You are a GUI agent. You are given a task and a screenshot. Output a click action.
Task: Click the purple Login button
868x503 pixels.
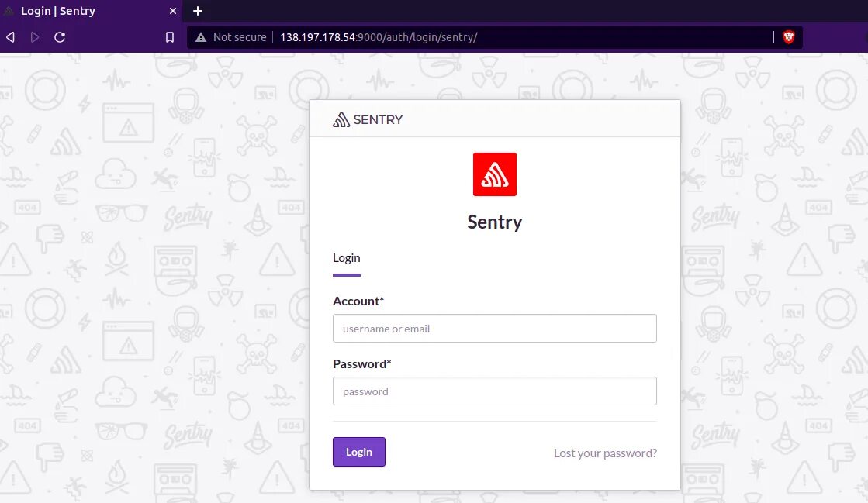(x=358, y=452)
